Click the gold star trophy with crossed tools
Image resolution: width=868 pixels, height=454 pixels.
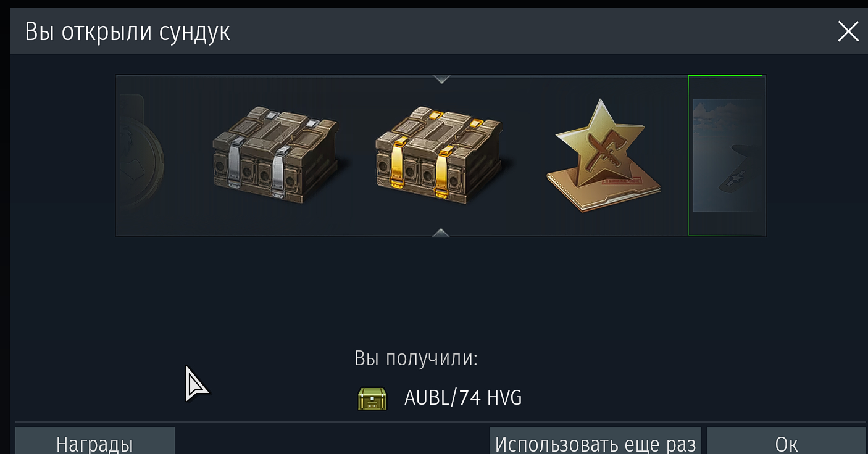point(603,157)
